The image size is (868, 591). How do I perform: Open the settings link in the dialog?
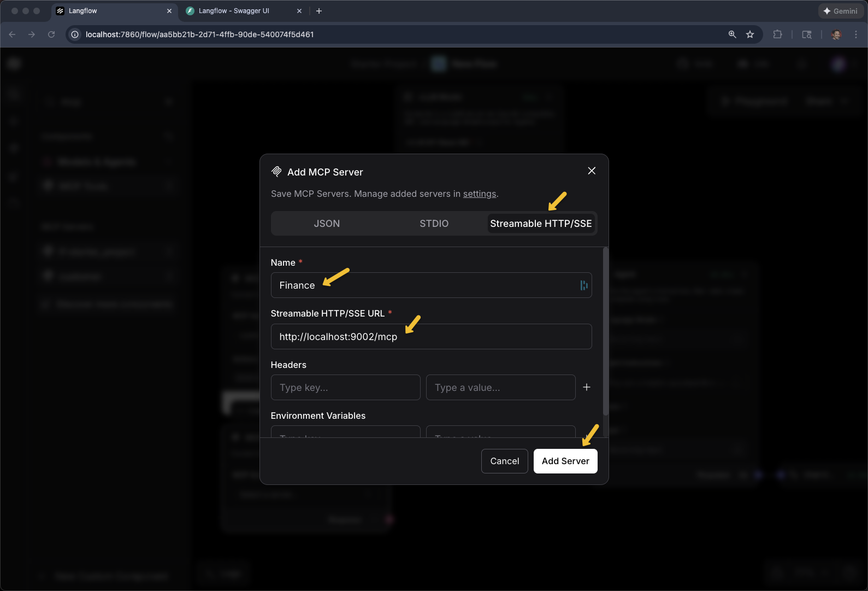point(480,194)
